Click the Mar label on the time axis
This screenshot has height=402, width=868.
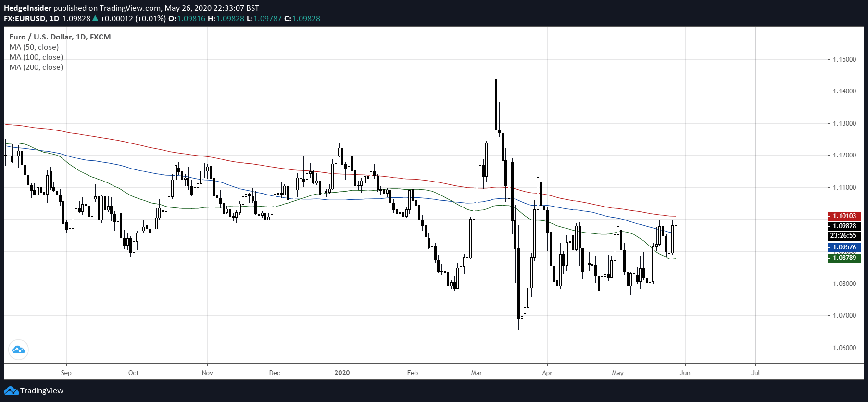(477, 373)
